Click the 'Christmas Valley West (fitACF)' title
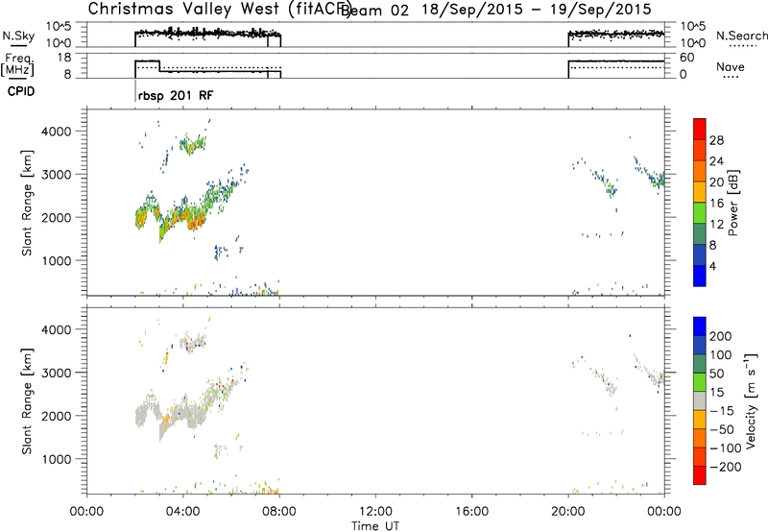 219,10
